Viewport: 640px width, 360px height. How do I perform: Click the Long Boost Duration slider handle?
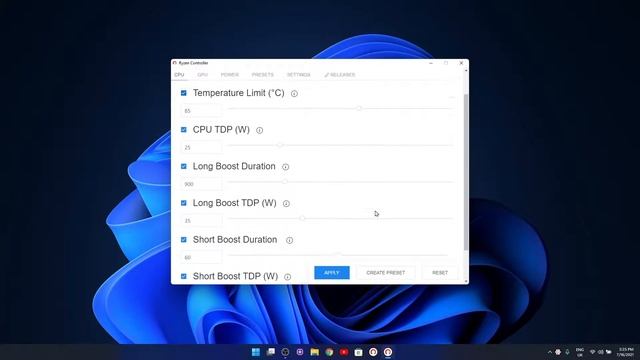pos(285,182)
